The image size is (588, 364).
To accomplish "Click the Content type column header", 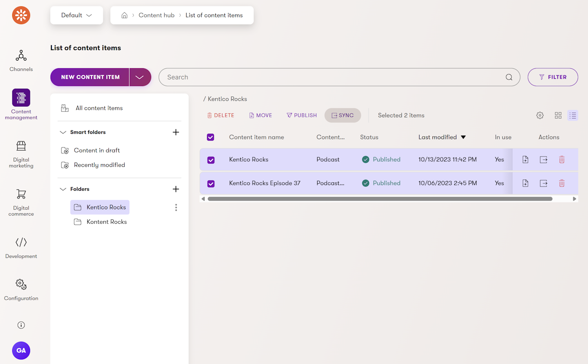I will pyautogui.click(x=330, y=137).
